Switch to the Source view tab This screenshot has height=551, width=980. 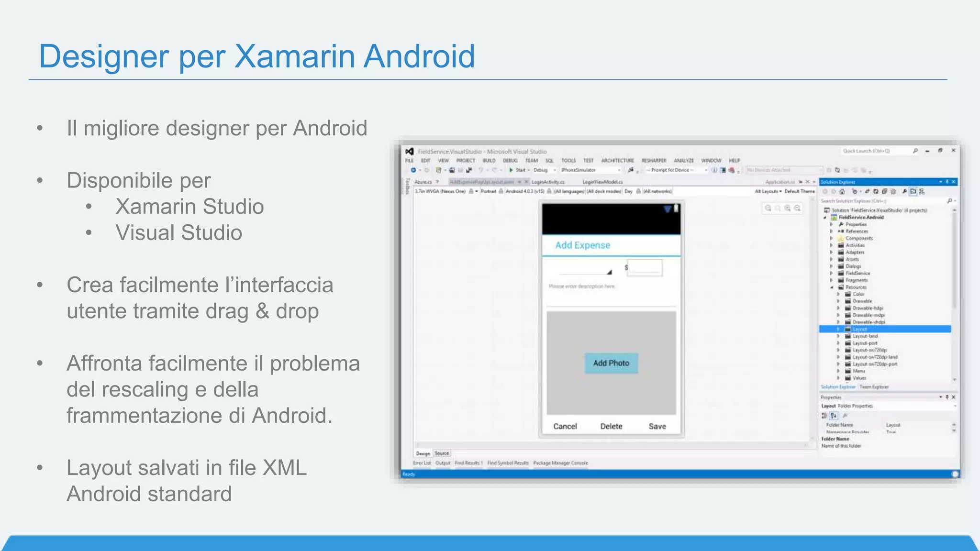[442, 453]
